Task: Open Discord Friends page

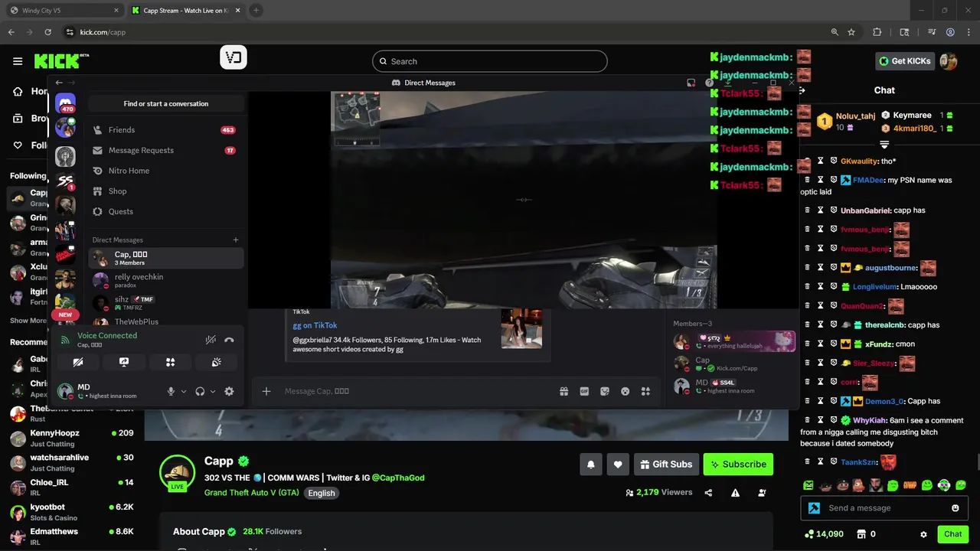Action: (165, 130)
